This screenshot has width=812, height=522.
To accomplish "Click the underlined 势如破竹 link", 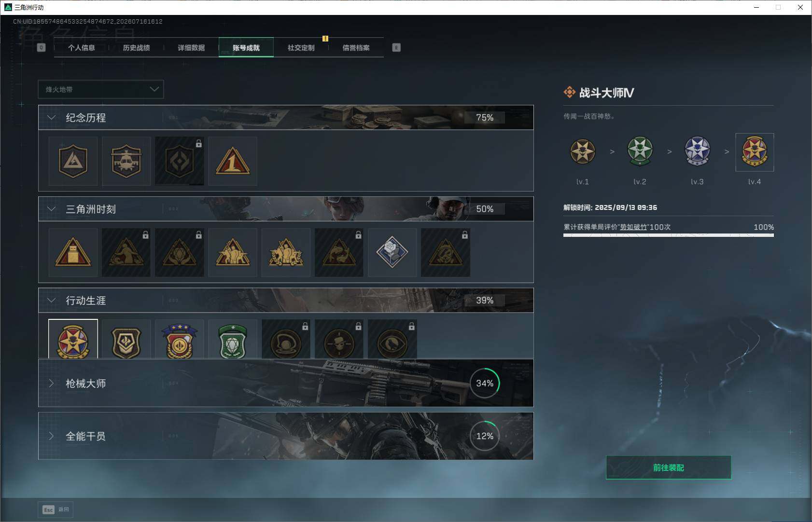I will (x=634, y=227).
